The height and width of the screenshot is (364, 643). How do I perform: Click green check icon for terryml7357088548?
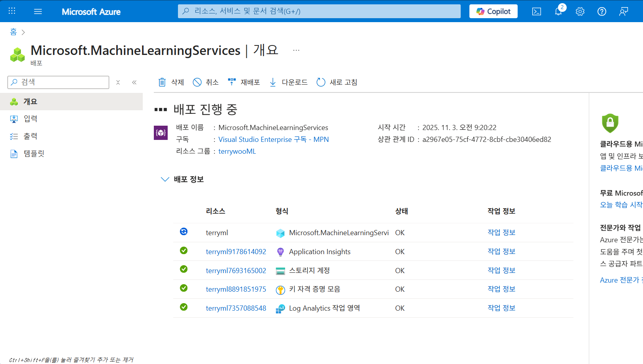(x=184, y=307)
